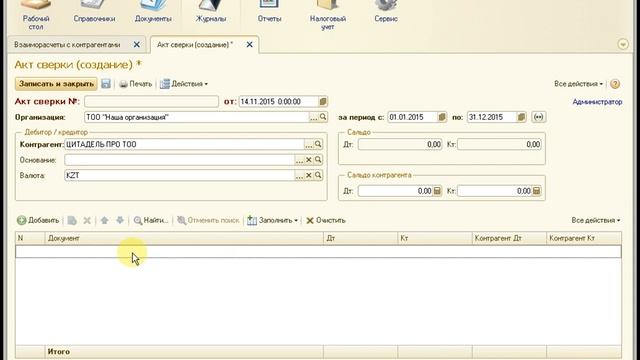Close the Взаиморасчеты с контрагентами tab
The width and height of the screenshot is (640, 360).
[x=137, y=45]
